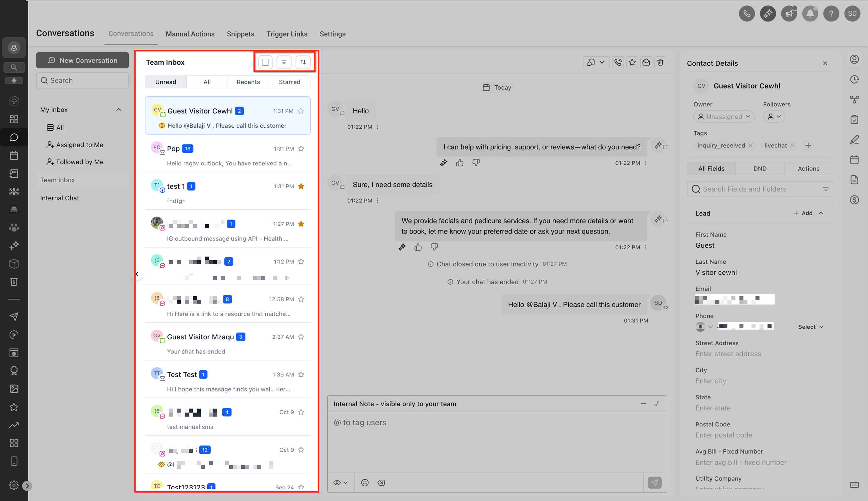Unstar the test 1 conversation
The width and height of the screenshot is (868, 501).
click(301, 186)
